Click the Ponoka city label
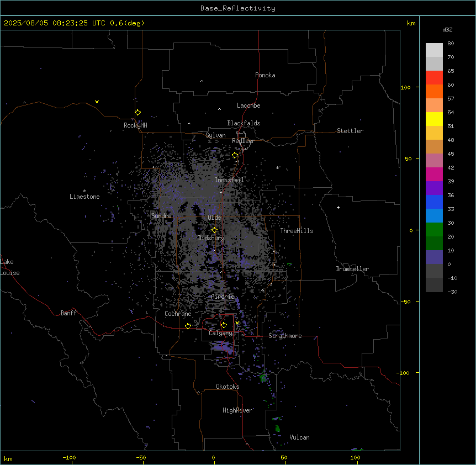 click(265, 75)
